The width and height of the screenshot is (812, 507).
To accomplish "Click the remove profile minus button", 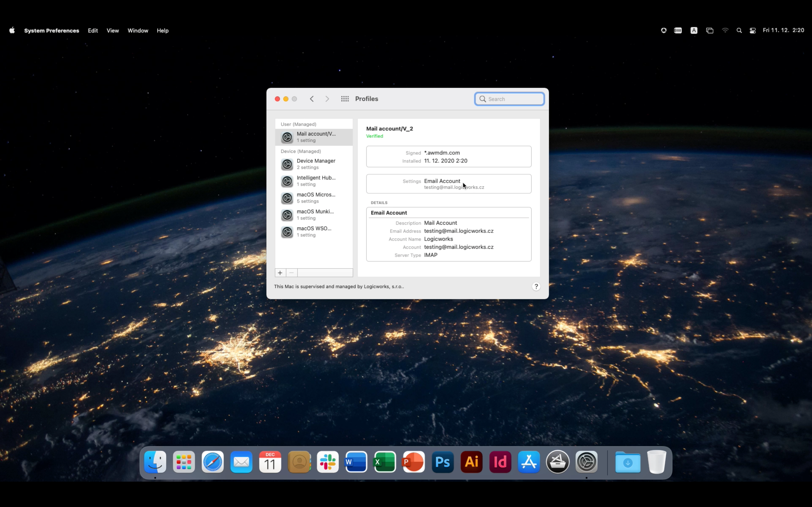I will click(291, 273).
